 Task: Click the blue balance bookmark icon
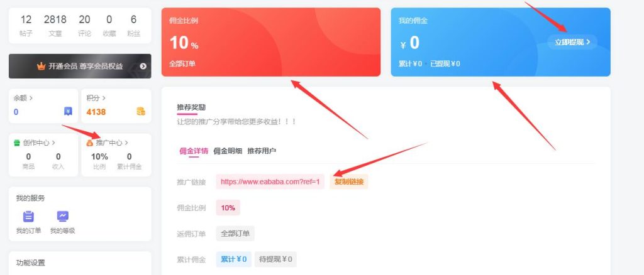coord(68,112)
